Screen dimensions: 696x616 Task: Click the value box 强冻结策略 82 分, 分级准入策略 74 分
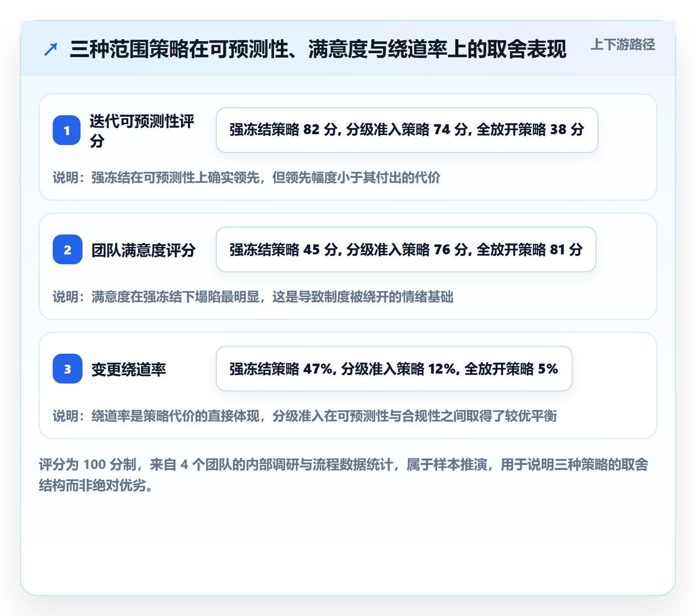pos(407,130)
